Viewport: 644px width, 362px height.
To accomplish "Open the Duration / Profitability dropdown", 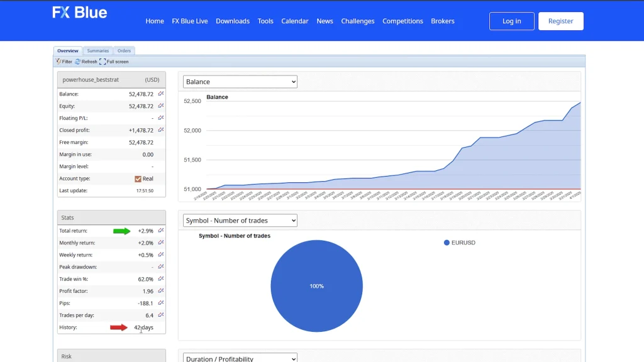I will [240, 358].
